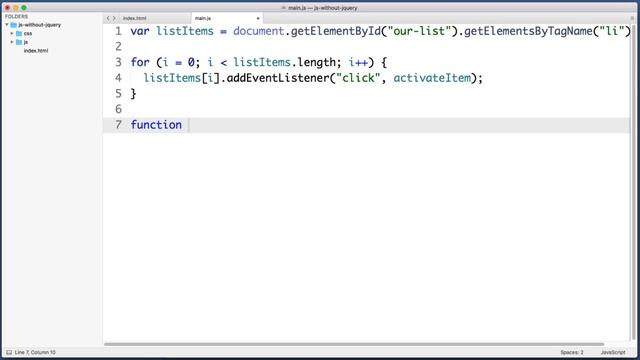
Task: Close the main.js tab
Action: tap(258, 18)
